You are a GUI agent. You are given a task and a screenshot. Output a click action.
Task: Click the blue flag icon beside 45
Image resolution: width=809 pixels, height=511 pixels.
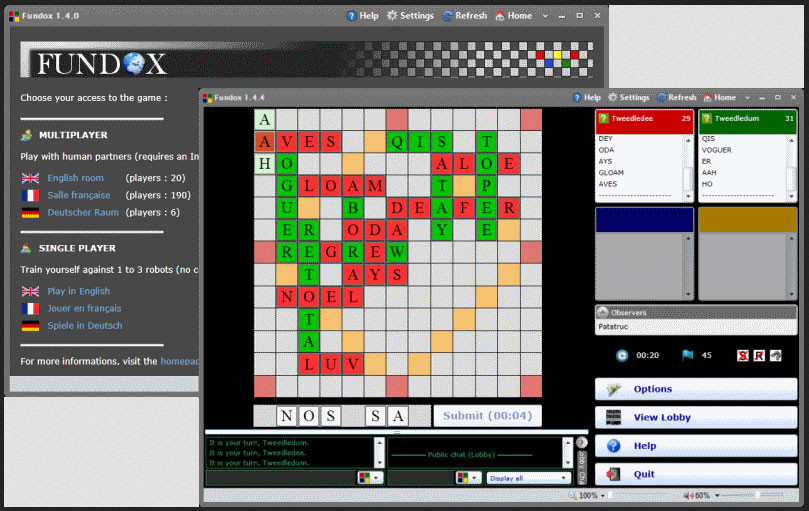(x=687, y=355)
